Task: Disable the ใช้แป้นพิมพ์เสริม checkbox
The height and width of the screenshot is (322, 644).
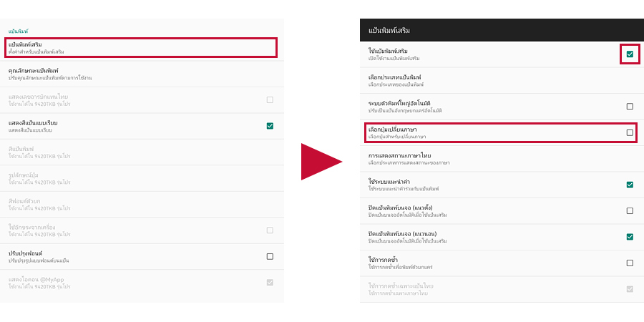Action: click(630, 54)
